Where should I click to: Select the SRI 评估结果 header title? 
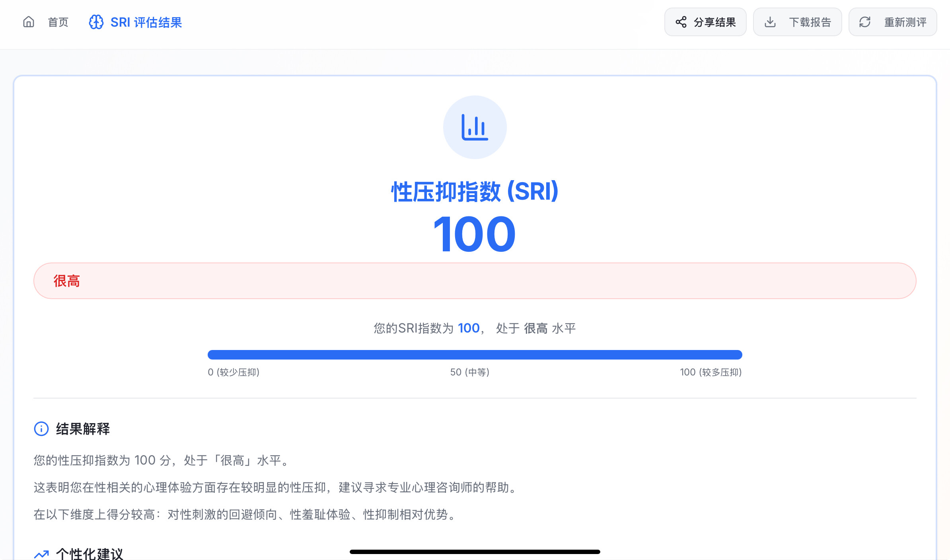tap(146, 22)
